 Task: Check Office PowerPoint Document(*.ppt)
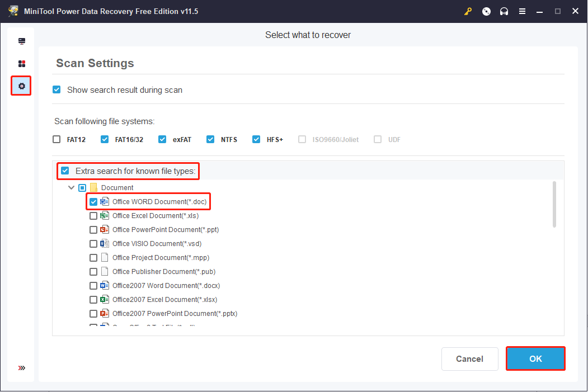click(93, 230)
